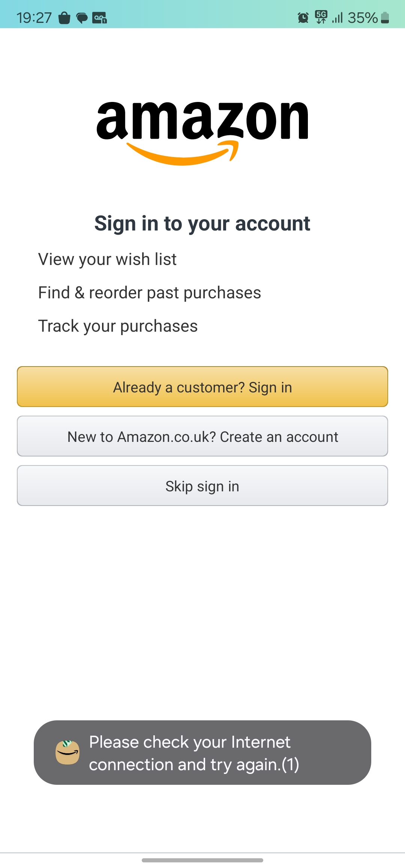
Task: Tap the voicemail notification icon
Action: [100, 18]
